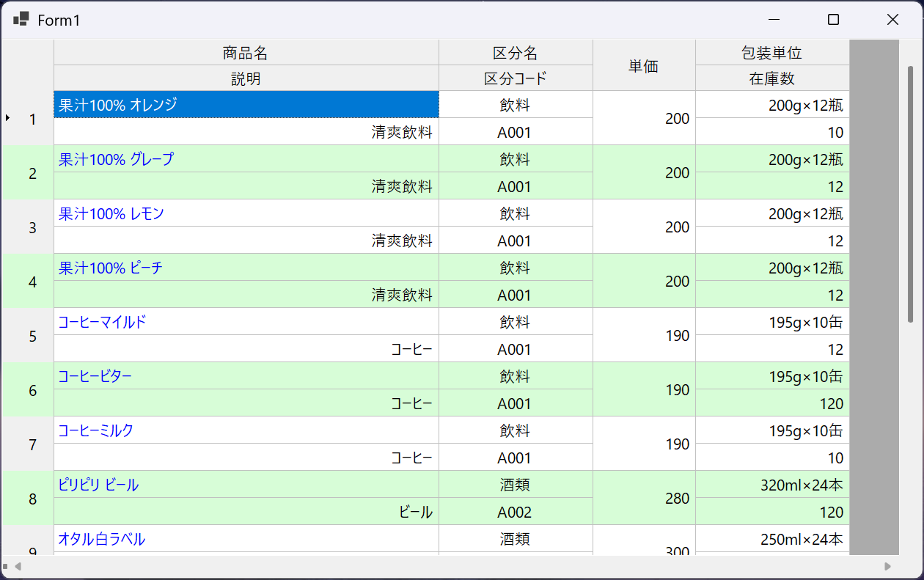Viewport: 924px width, 580px height.
Task: Open the 果汁100% ピーチ link cell
Action: point(246,267)
